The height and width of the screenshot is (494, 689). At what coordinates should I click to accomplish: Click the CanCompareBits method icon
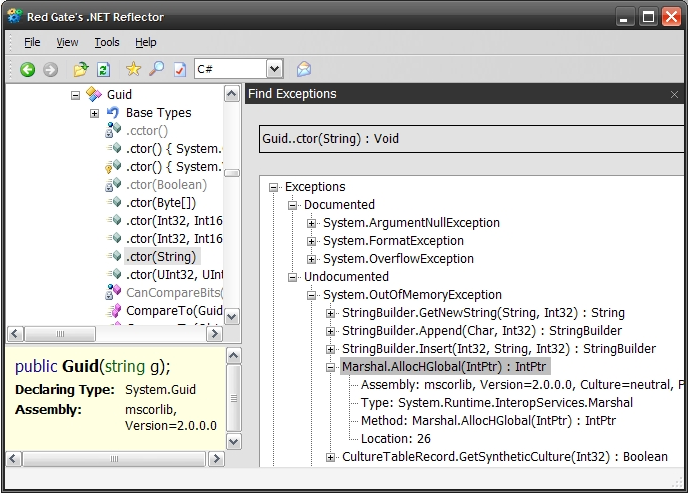113,292
